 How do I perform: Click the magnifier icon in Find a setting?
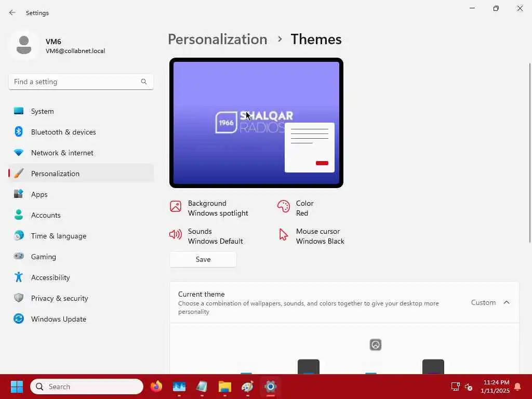pos(144,82)
